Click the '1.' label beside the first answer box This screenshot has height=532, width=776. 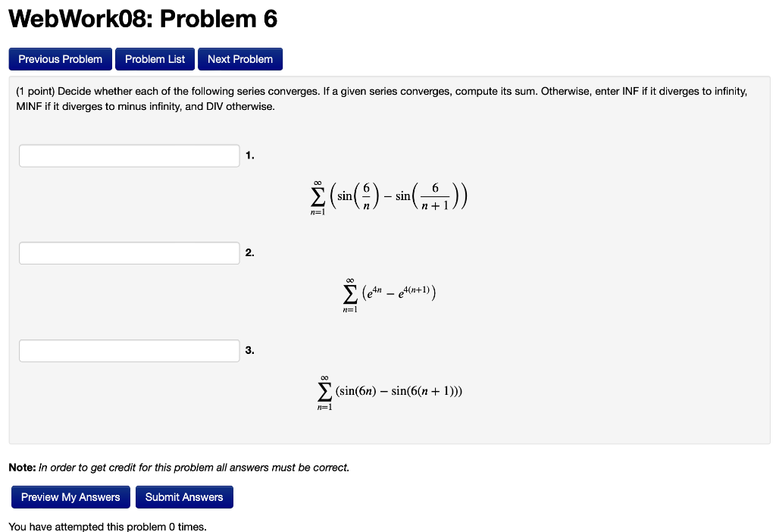[x=250, y=155]
